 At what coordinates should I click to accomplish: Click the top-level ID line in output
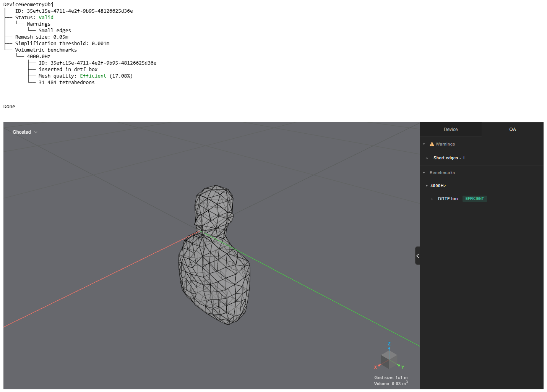click(74, 11)
